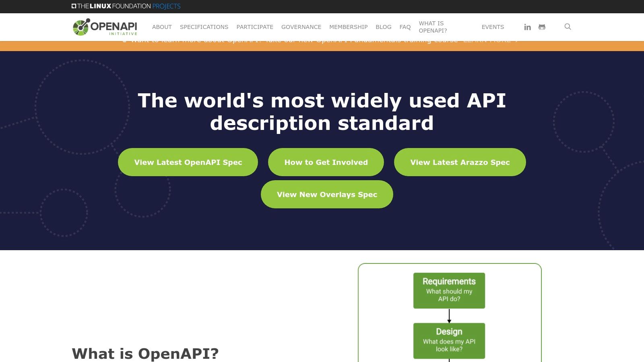Open View New Overlays Spec button
Screen dimensions: 644x362
(x=327, y=194)
